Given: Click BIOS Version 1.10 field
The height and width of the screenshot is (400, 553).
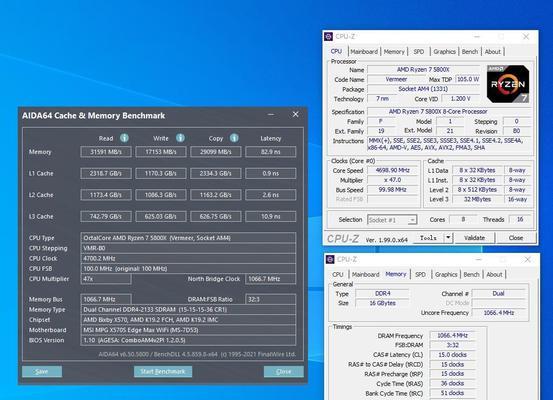Looking at the screenshot, I should tap(188, 340).
